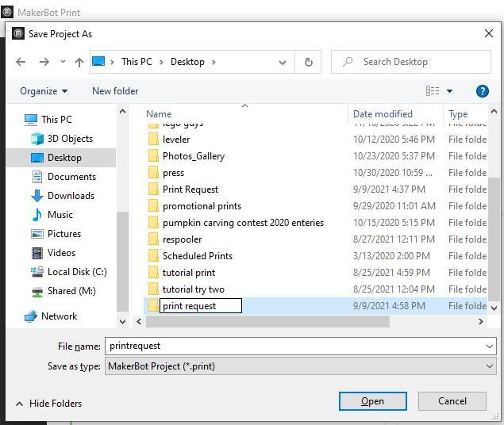Screen dimensions: 504x425
Task: Click the Forward navigation arrow
Action: (x=44, y=62)
